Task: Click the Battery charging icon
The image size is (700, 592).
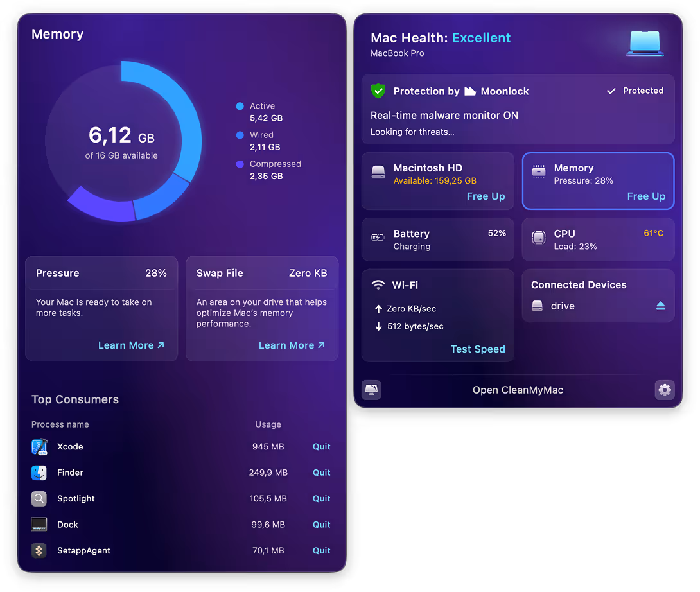Action: (x=378, y=238)
